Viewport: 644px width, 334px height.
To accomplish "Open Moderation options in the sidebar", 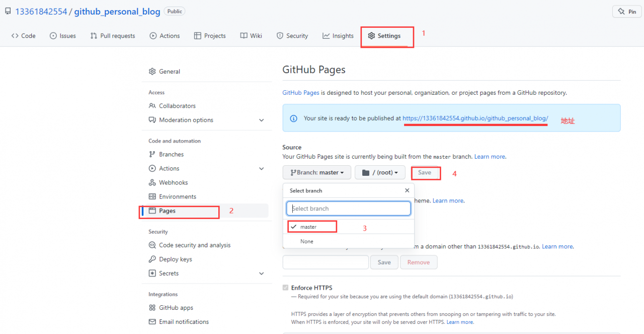I will pyautogui.click(x=186, y=120).
